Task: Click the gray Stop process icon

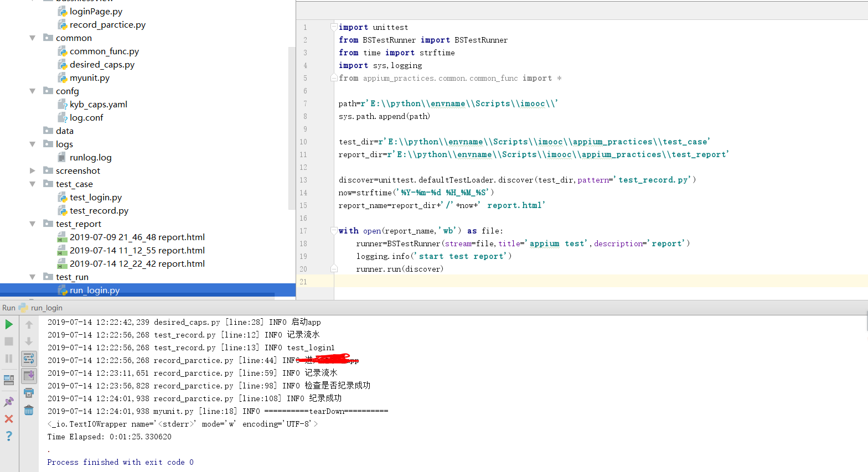Action: tap(9, 341)
